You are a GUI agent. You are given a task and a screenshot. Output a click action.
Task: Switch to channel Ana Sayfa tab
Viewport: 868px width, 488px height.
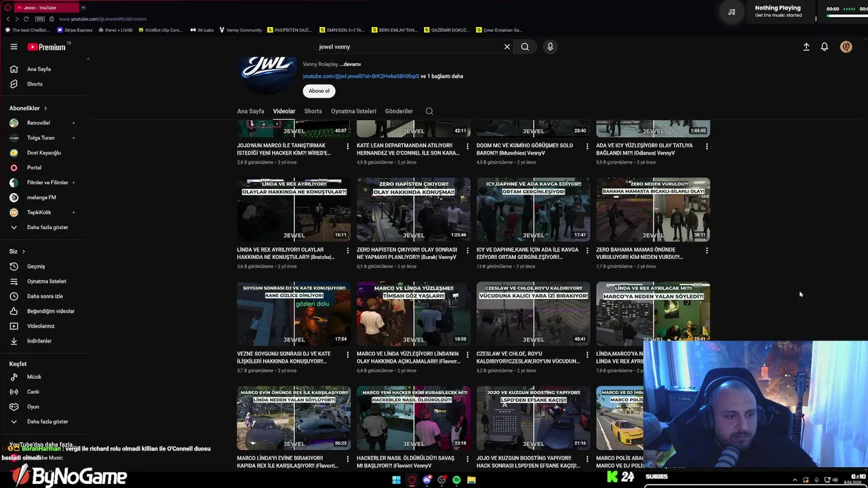pos(250,111)
